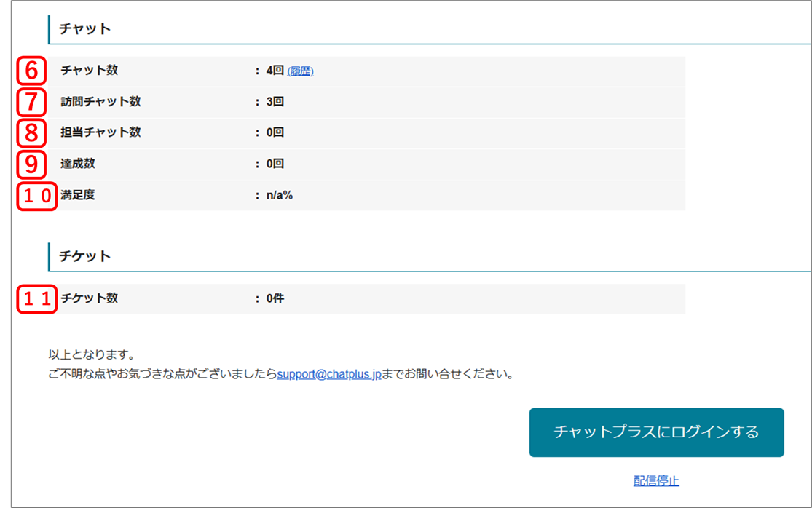Click the チケット数 row label
Screen dimensions: 812x508
[x=89, y=298]
